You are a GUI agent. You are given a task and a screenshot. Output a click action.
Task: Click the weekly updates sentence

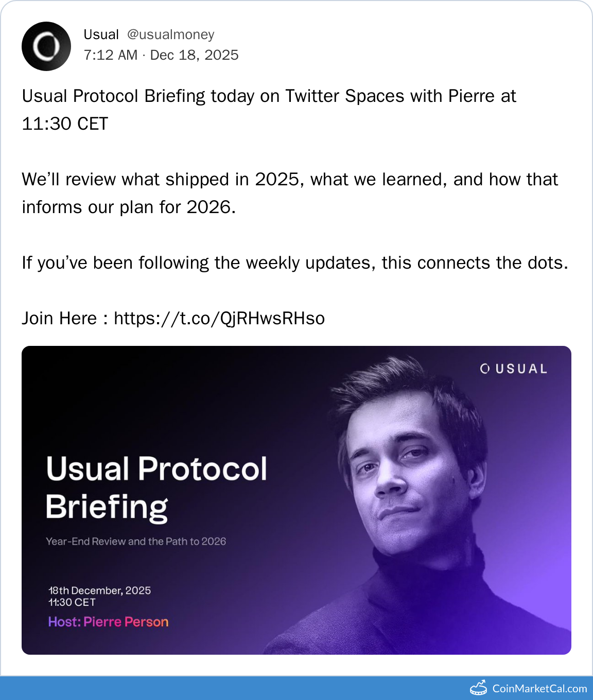(x=295, y=263)
